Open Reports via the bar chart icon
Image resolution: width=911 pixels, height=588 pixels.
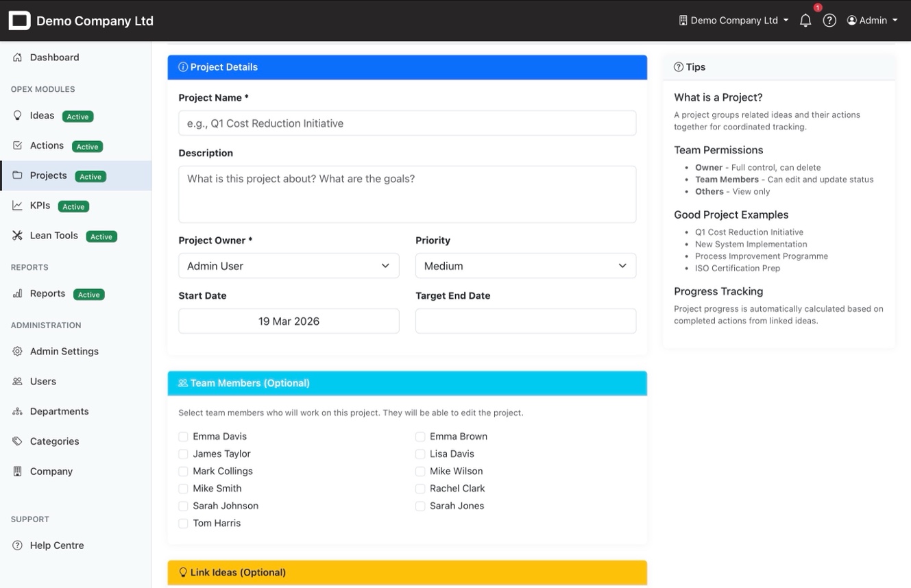tap(16, 293)
